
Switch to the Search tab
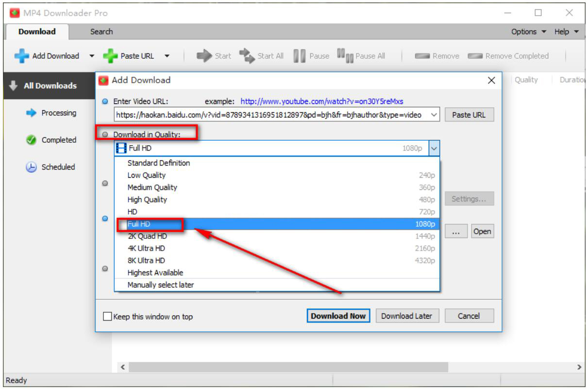click(x=101, y=32)
